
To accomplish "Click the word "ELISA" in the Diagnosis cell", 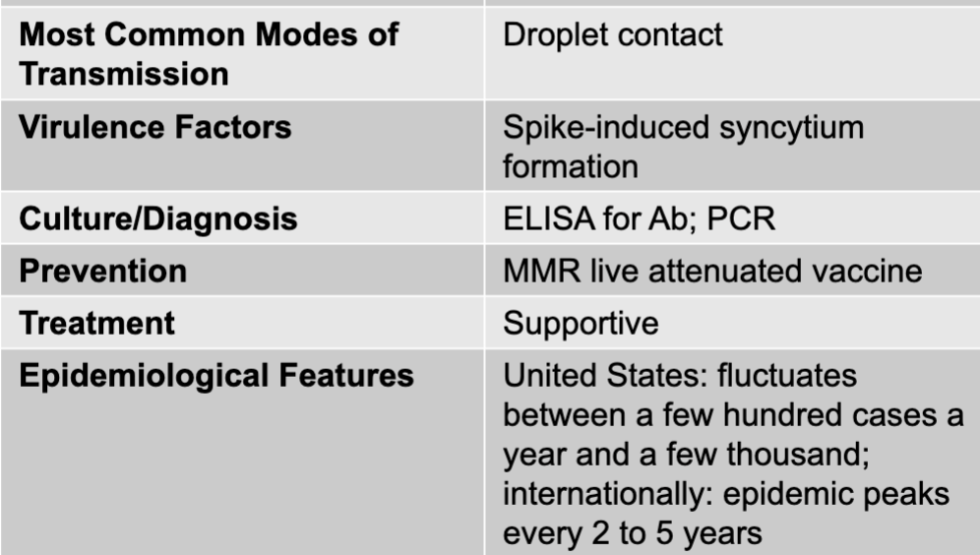I will pos(538,218).
